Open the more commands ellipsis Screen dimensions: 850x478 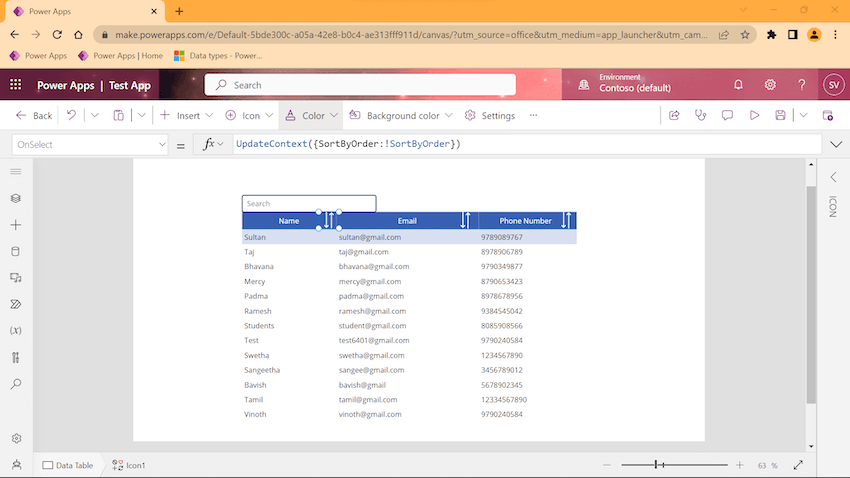point(533,115)
